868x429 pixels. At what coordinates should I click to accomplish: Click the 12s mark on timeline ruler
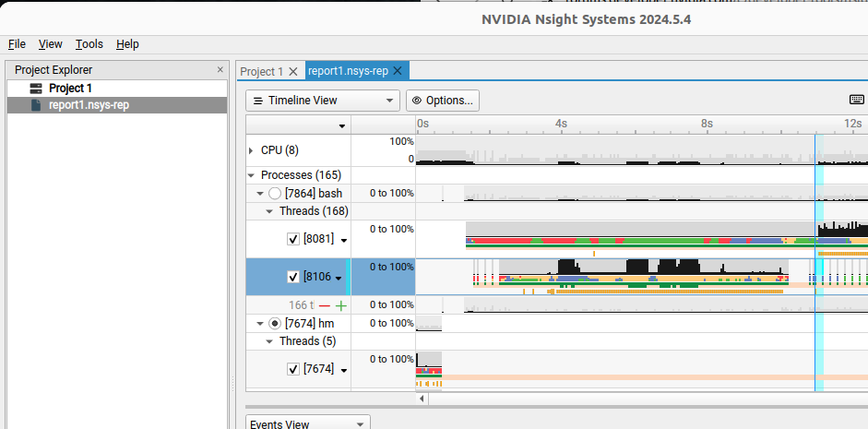click(852, 124)
